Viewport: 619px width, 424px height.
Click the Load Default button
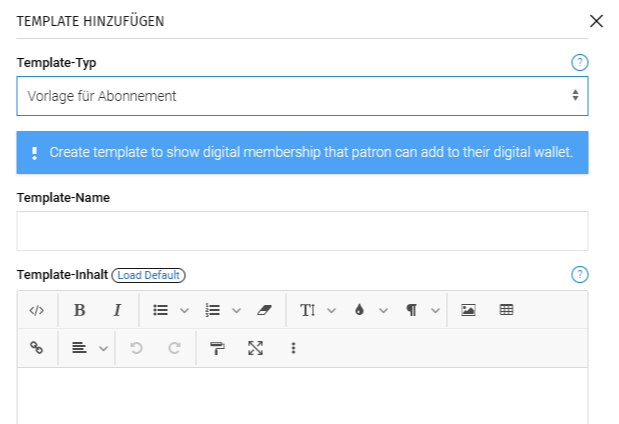pos(149,275)
